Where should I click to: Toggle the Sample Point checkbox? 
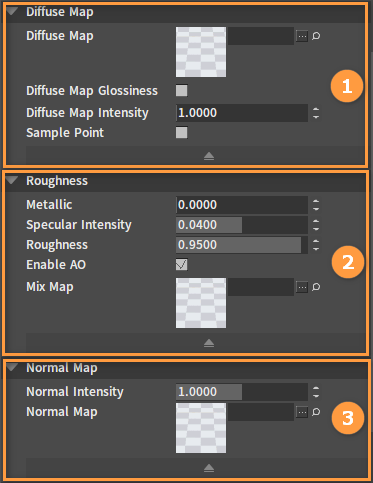(x=182, y=132)
